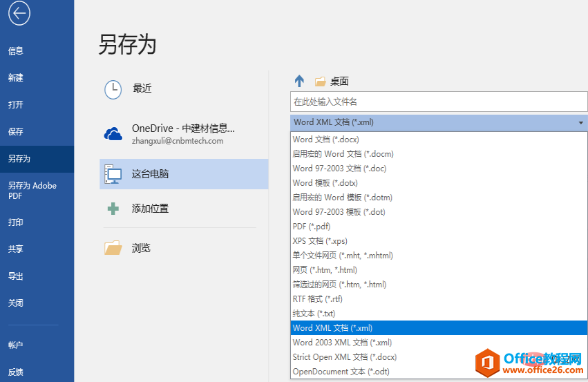Image resolution: width=588 pixels, height=382 pixels.
Task: Choose Word 模板 (*.dotx)
Action: point(439,183)
